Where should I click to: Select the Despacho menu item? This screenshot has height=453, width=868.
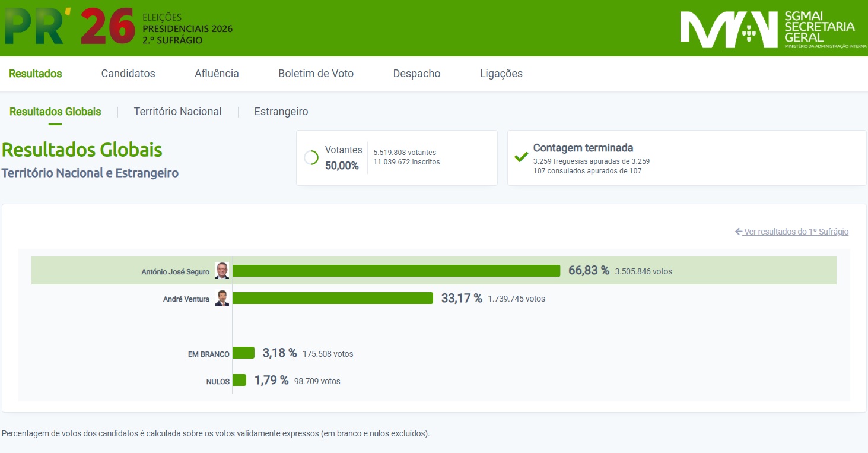416,74
